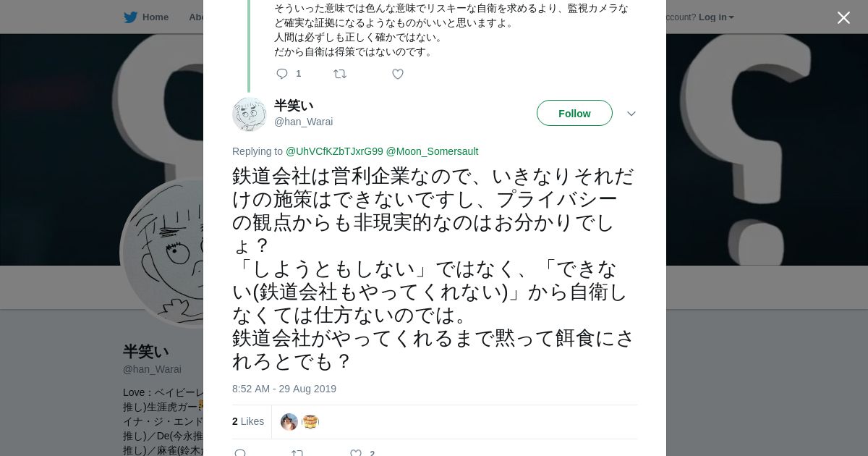Click the Twitter bird Home icon
The width and height of the screenshot is (868, 456).
click(130, 17)
